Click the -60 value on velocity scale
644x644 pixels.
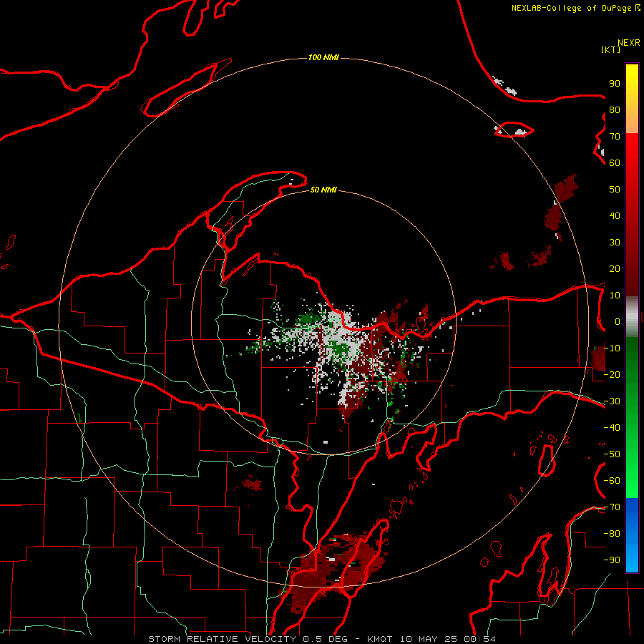(612, 481)
